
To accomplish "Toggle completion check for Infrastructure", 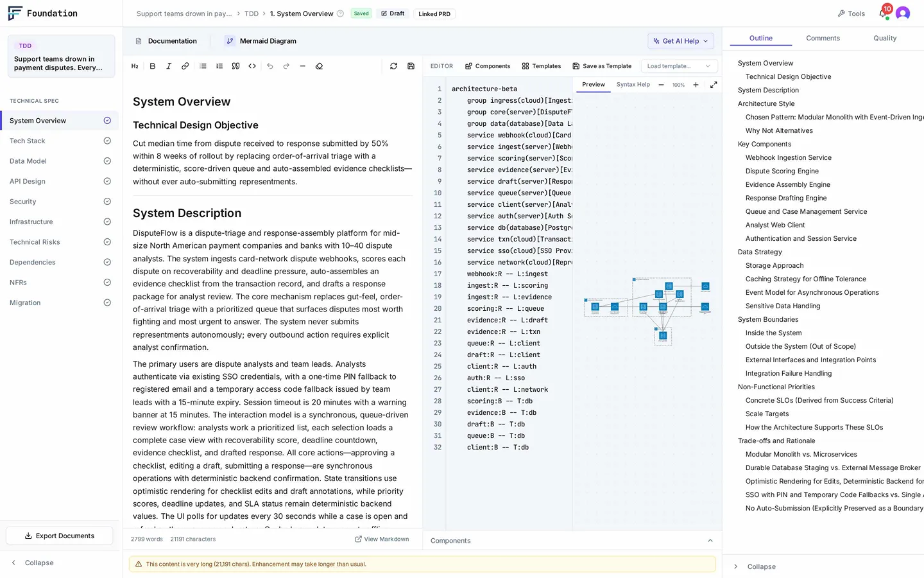I will point(107,222).
